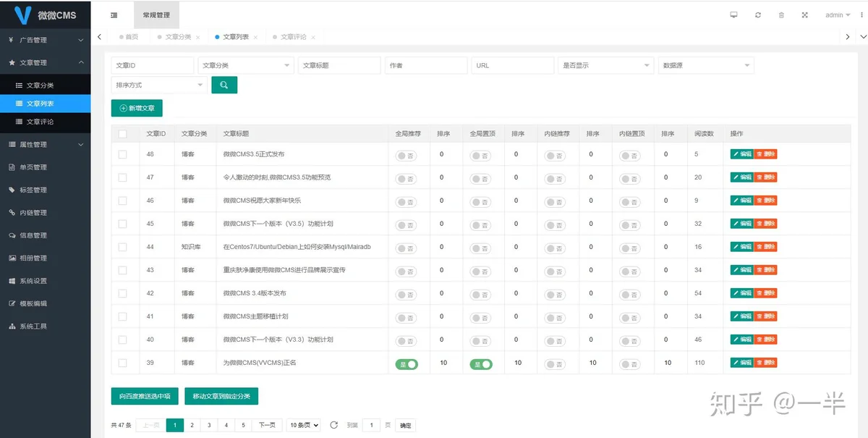Open 文章分类 in the sidebar submenu
This screenshot has height=438, width=868.
(x=45, y=85)
